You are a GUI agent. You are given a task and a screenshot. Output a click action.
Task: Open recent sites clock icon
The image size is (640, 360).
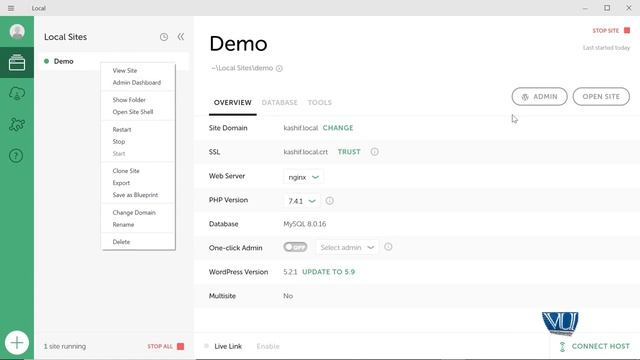pos(164,37)
